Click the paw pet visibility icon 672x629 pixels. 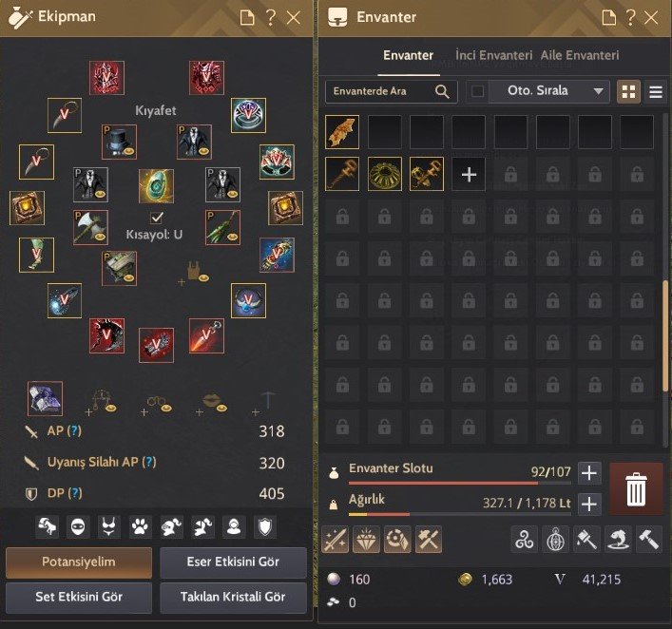tap(140, 526)
